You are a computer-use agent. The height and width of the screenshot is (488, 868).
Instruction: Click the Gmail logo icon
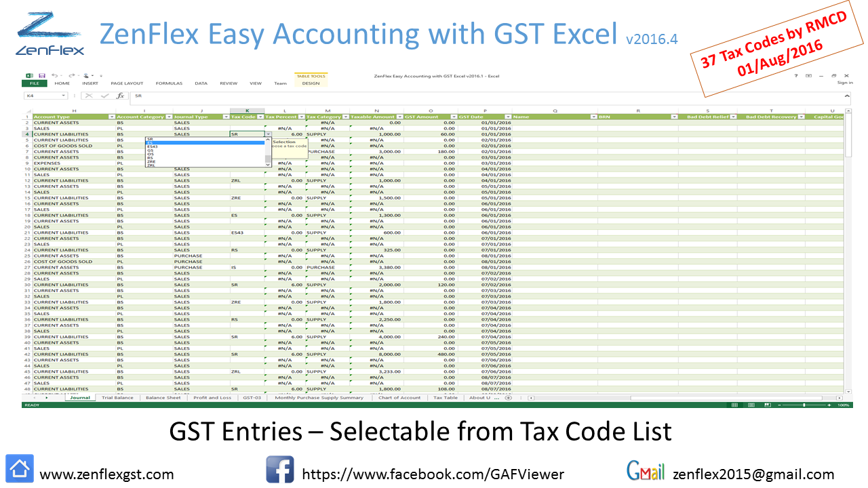pyautogui.click(x=645, y=470)
